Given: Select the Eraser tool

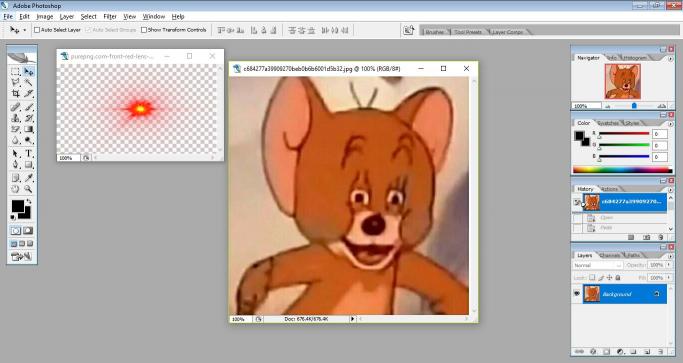Looking at the screenshot, I should [x=15, y=129].
